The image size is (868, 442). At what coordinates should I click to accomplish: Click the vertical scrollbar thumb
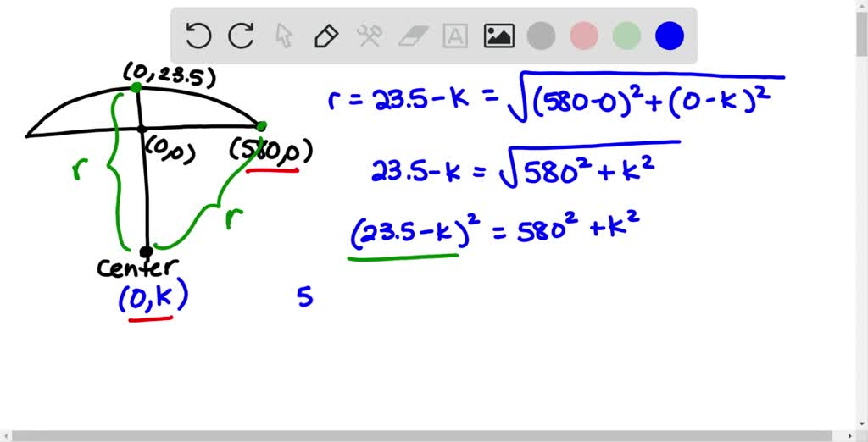click(862, 33)
